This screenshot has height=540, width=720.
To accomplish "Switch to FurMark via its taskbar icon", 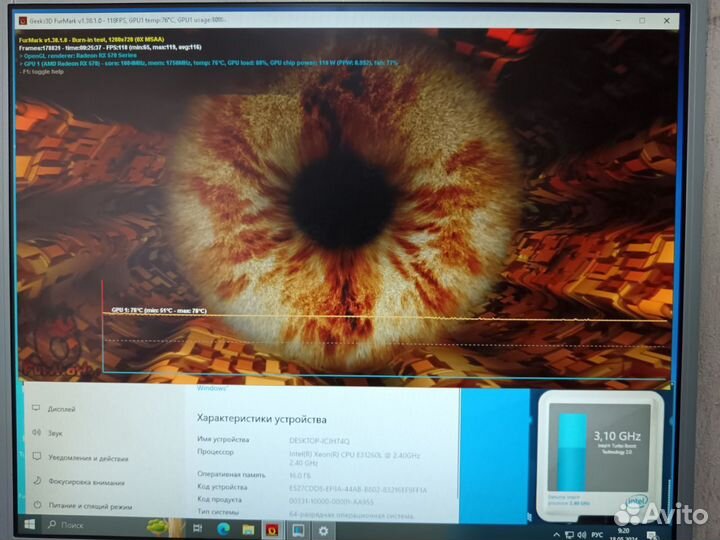I will click(272, 527).
